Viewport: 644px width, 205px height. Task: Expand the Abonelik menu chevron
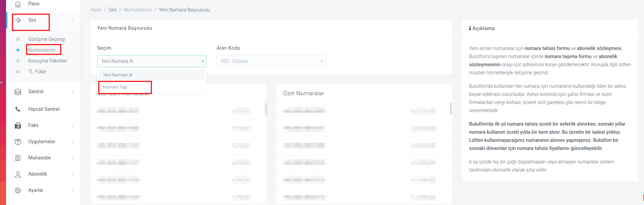coord(72,174)
